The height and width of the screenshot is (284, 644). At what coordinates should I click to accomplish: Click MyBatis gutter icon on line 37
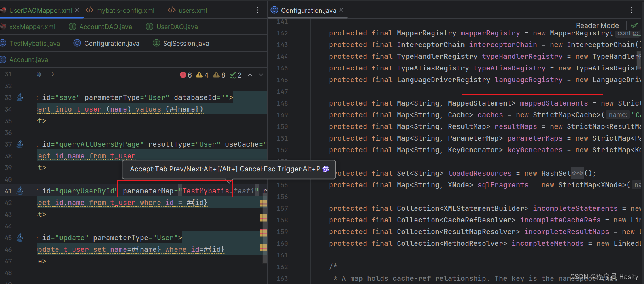[20, 143]
